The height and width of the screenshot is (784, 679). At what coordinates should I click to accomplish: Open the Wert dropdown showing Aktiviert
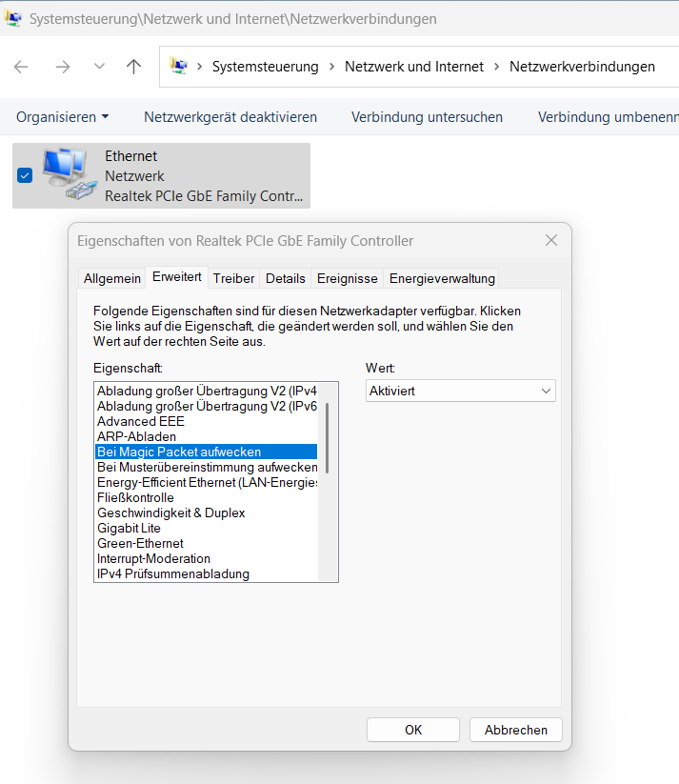tap(461, 391)
